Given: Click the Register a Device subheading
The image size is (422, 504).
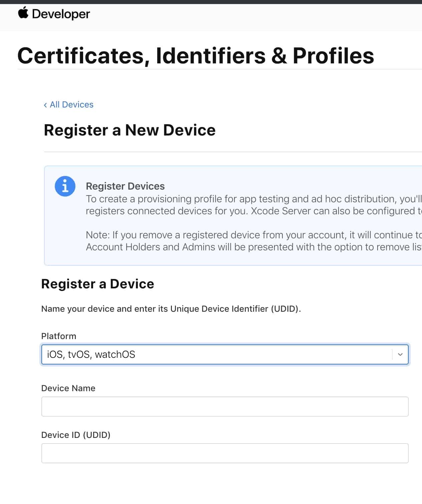Looking at the screenshot, I should (98, 284).
